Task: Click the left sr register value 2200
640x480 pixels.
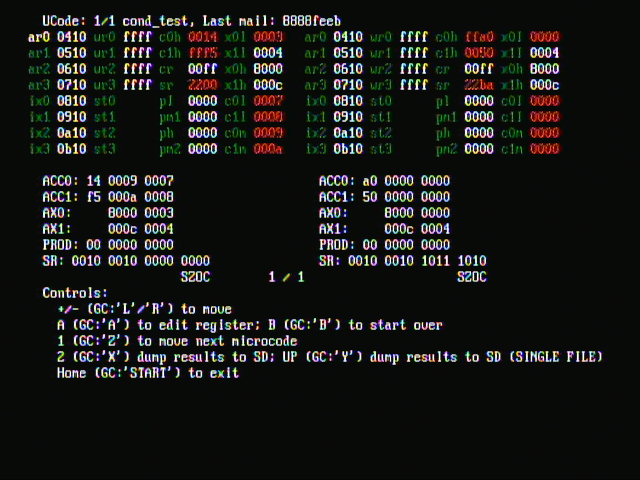Action: (203, 85)
